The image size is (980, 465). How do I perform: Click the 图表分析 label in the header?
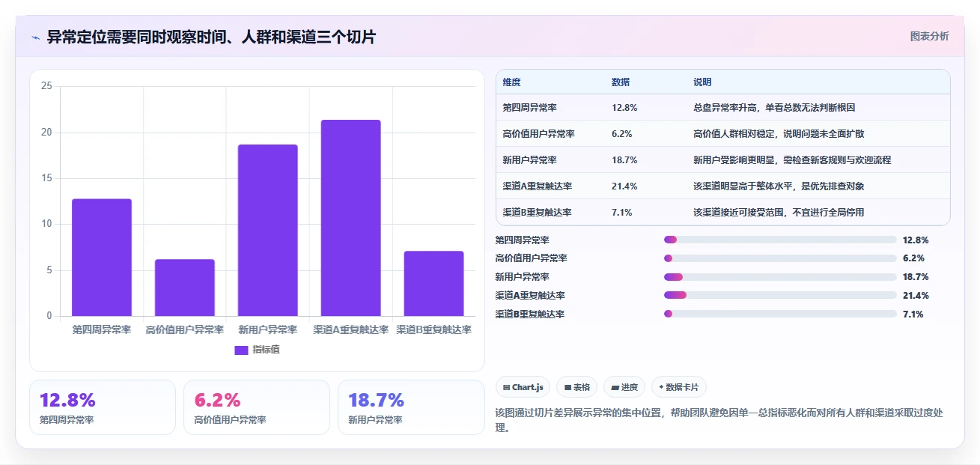929,37
